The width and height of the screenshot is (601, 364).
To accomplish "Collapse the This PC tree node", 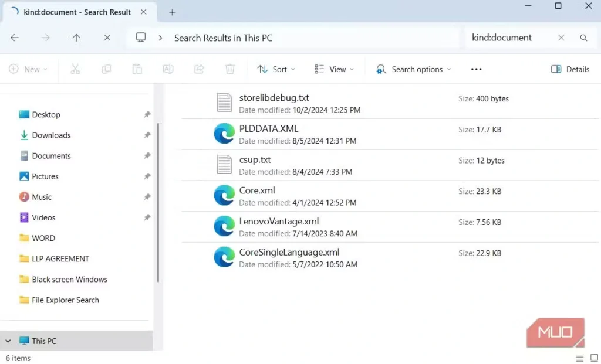I will (8, 341).
